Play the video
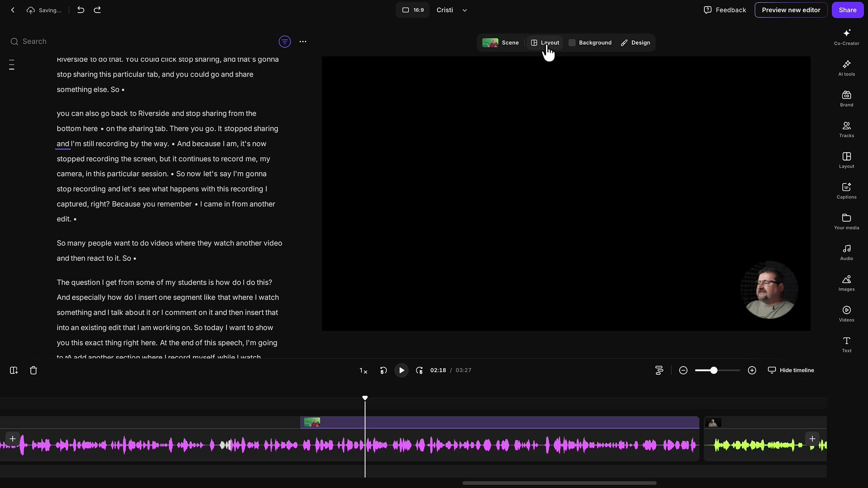The height and width of the screenshot is (488, 868). (x=401, y=370)
